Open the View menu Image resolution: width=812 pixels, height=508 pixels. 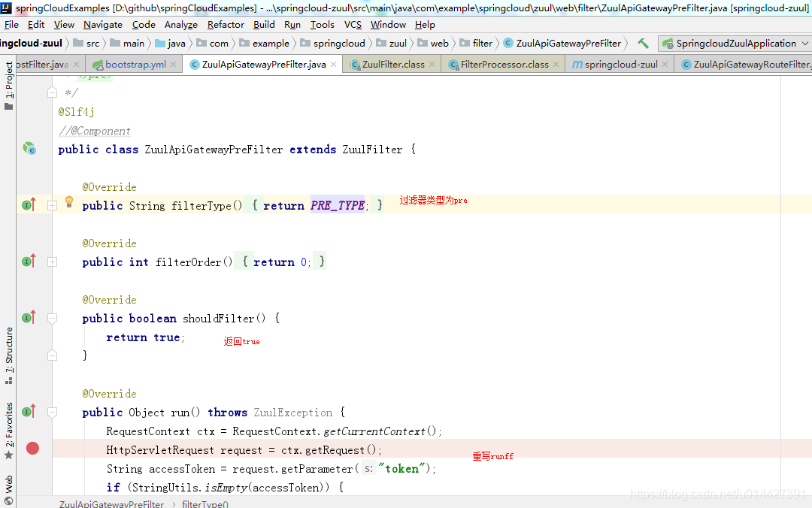coord(64,24)
